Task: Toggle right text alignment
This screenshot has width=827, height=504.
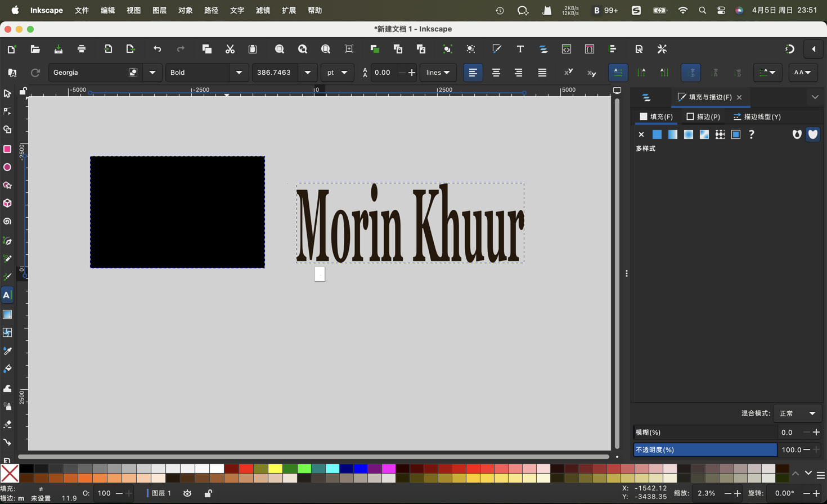Action: 519,73
